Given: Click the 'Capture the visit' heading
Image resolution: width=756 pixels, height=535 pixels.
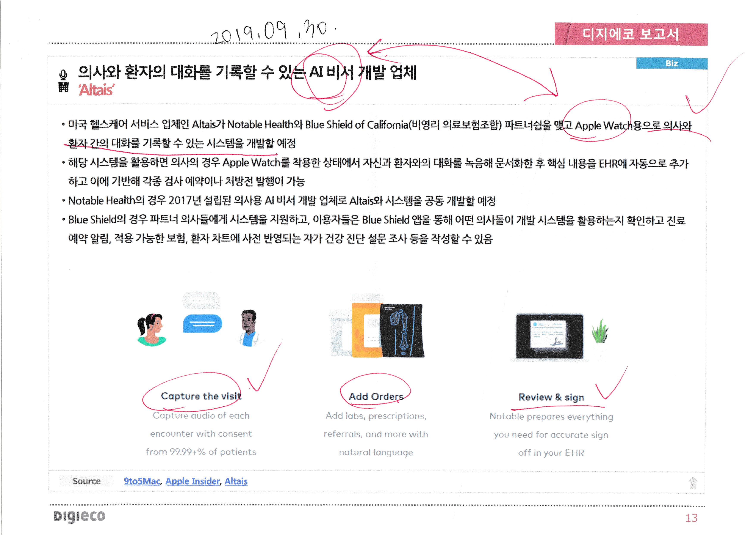Looking at the screenshot, I should click(x=201, y=396).
